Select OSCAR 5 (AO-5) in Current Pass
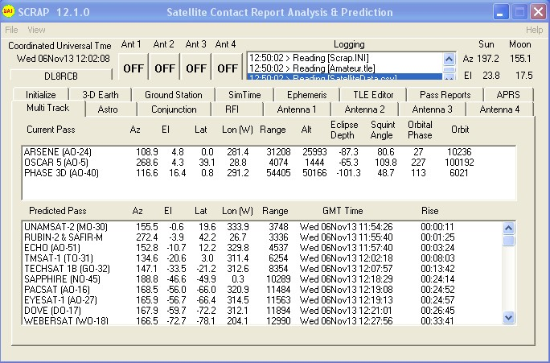Image resolution: width=550 pixels, height=363 pixels. coord(268,162)
